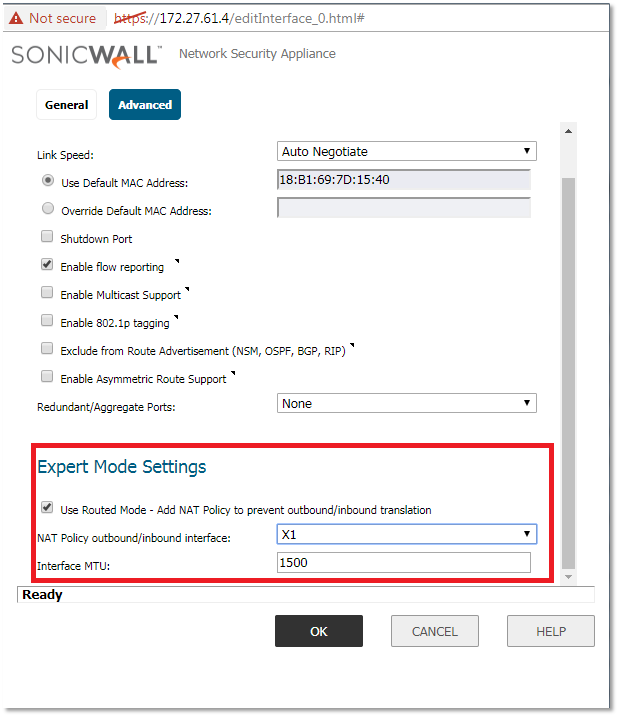Click into the Interface MTU field
The height and width of the screenshot is (717, 619).
pos(403,563)
